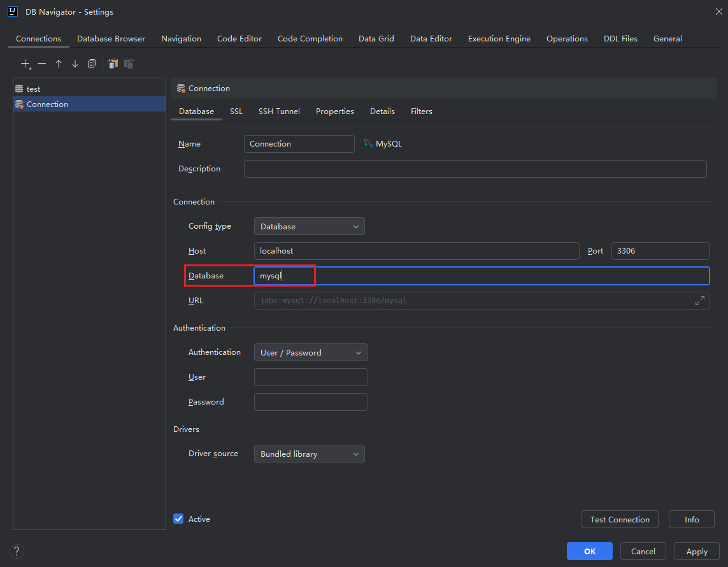Open the Operations tab
The height and width of the screenshot is (567, 728).
(x=567, y=38)
